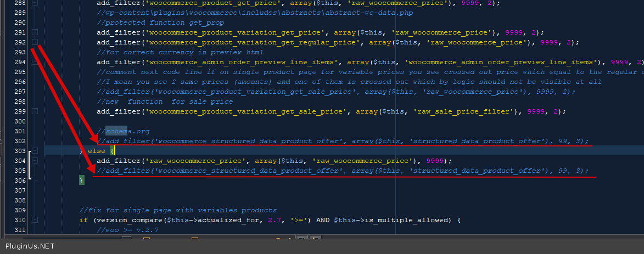
Task: Toggle the fold marker beside line 292
Action: click(x=35, y=43)
